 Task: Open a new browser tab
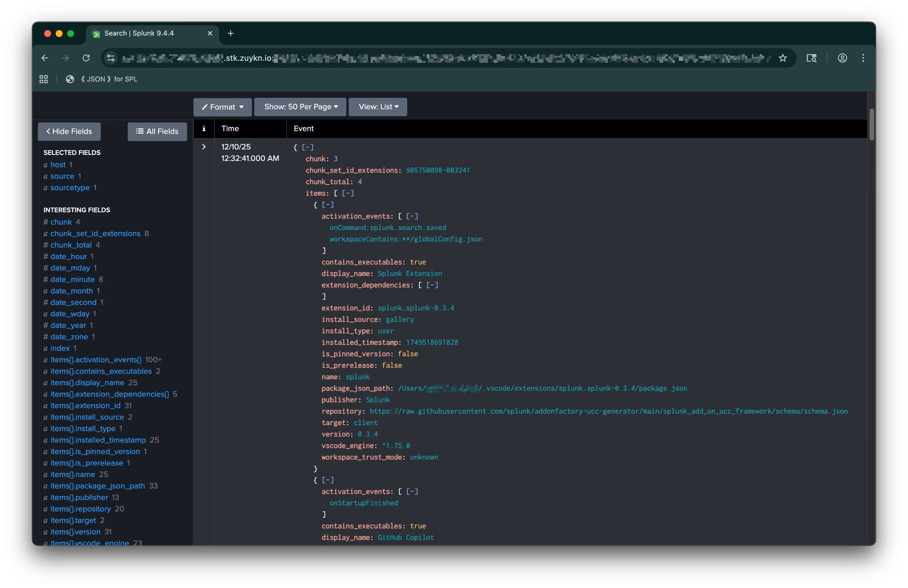pyautogui.click(x=230, y=34)
